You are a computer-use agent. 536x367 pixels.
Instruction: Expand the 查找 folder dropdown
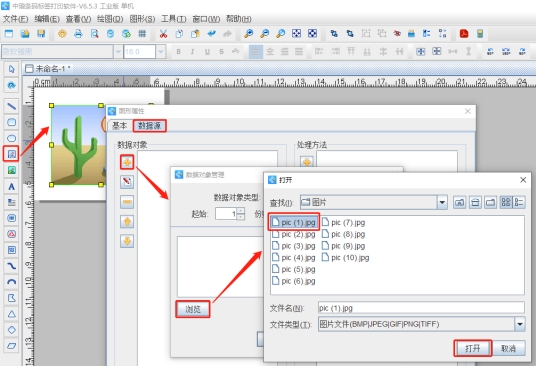click(x=442, y=202)
